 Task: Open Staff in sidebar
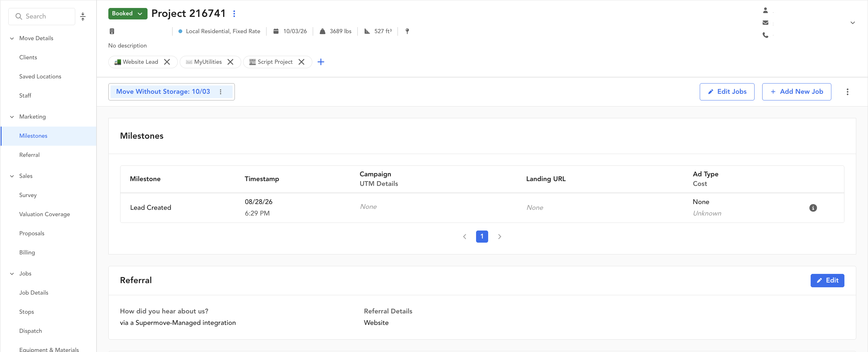tap(25, 96)
